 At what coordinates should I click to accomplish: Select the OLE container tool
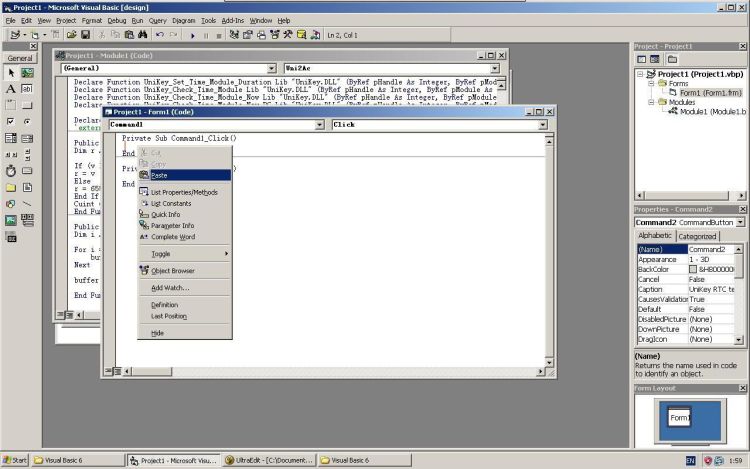click(11, 237)
